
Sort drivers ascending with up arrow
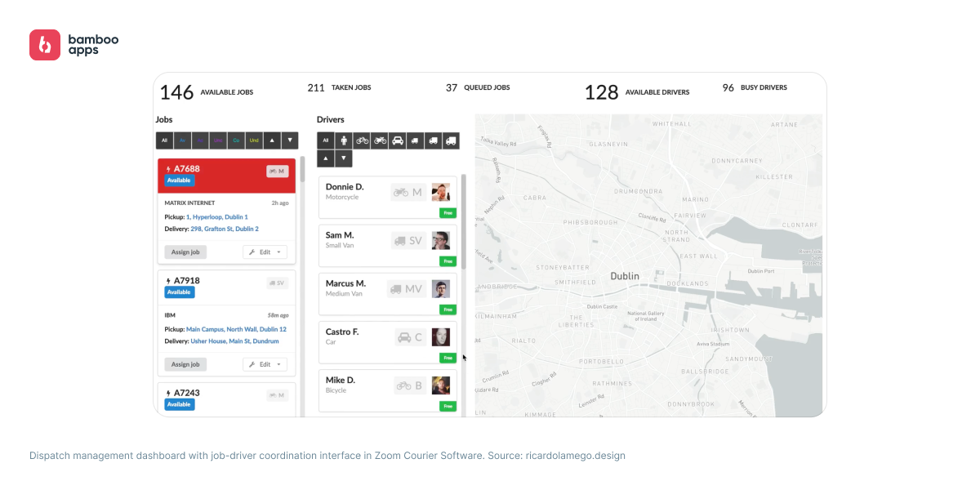point(326,158)
